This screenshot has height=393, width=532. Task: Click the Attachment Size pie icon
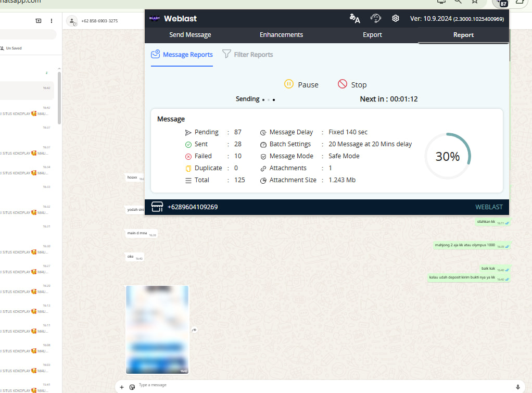pyautogui.click(x=263, y=181)
